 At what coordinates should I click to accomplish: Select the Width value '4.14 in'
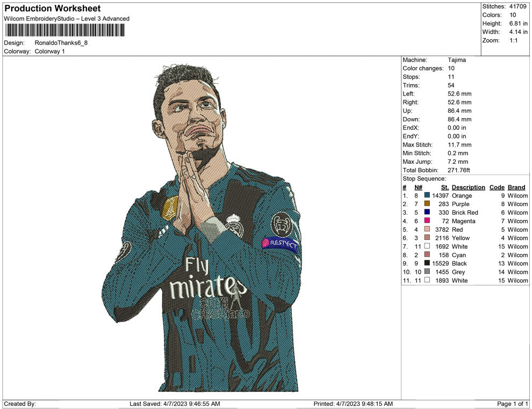(519, 32)
